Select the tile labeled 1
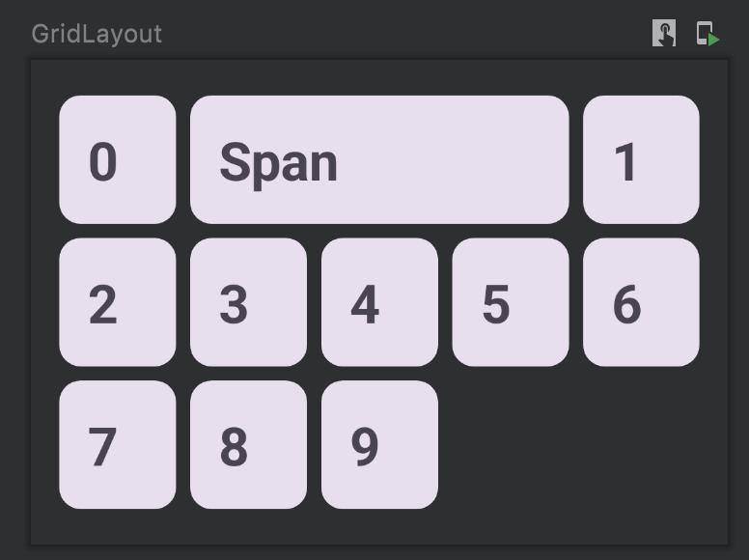The width and height of the screenshot is (749, 560). pyautogui.click(x=641, y=159)
